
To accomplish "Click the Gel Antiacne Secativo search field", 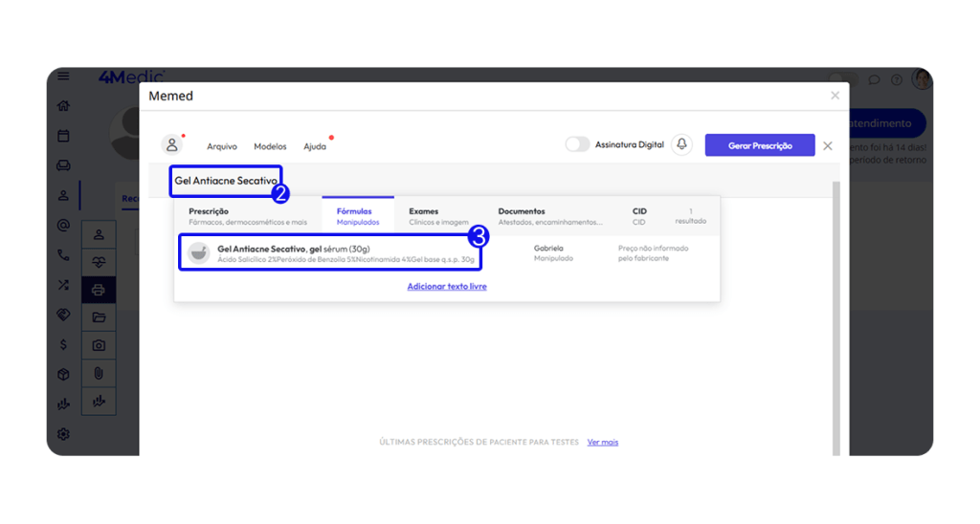I will 226,181.
